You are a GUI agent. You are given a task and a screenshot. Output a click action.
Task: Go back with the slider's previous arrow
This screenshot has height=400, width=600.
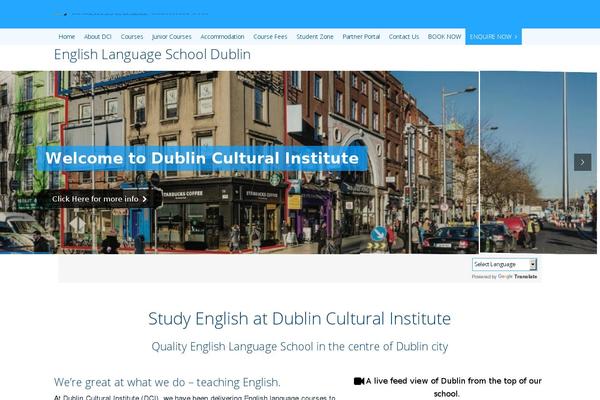pos(17,162)
